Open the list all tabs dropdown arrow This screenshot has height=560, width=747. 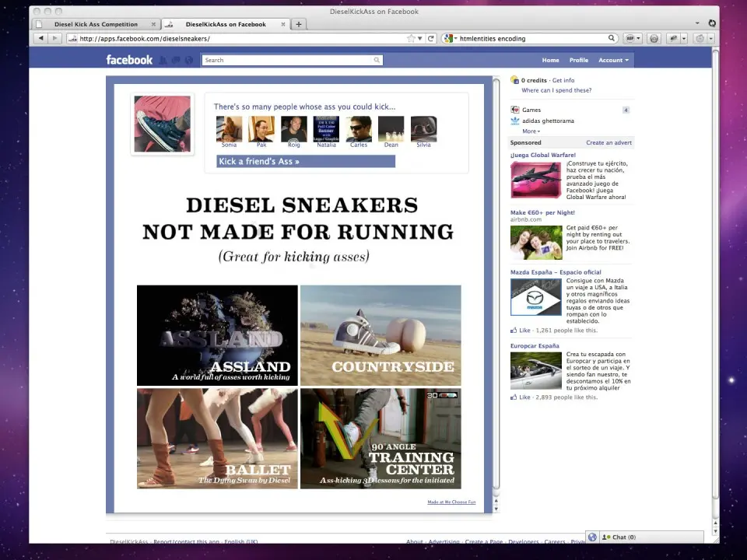click(x=697, y=23)
